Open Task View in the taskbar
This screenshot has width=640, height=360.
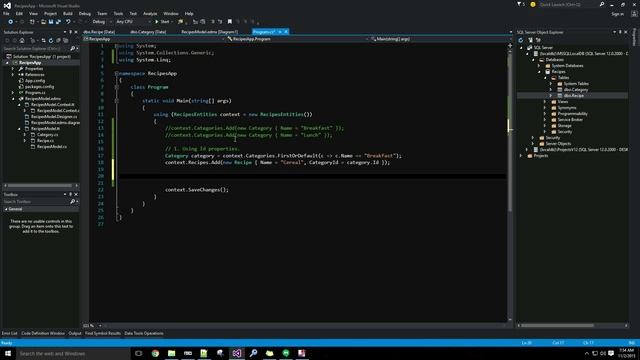(x=139, y=353)
